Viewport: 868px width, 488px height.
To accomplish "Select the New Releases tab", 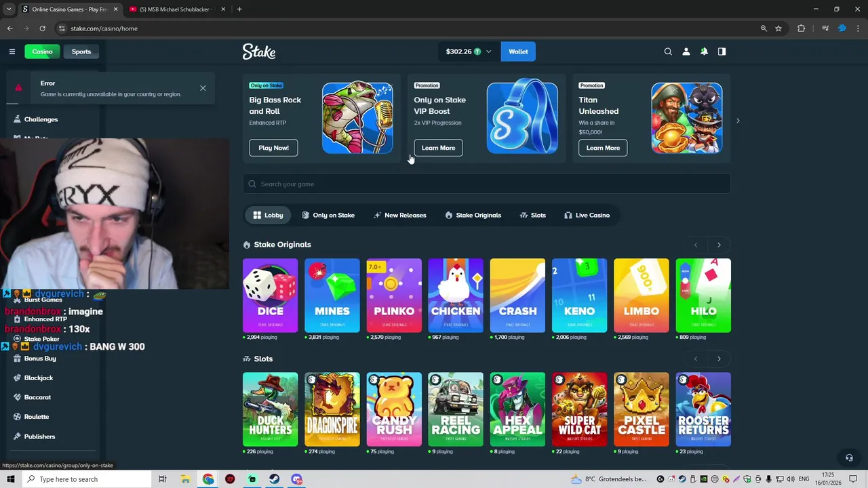I will click(400, 215).
